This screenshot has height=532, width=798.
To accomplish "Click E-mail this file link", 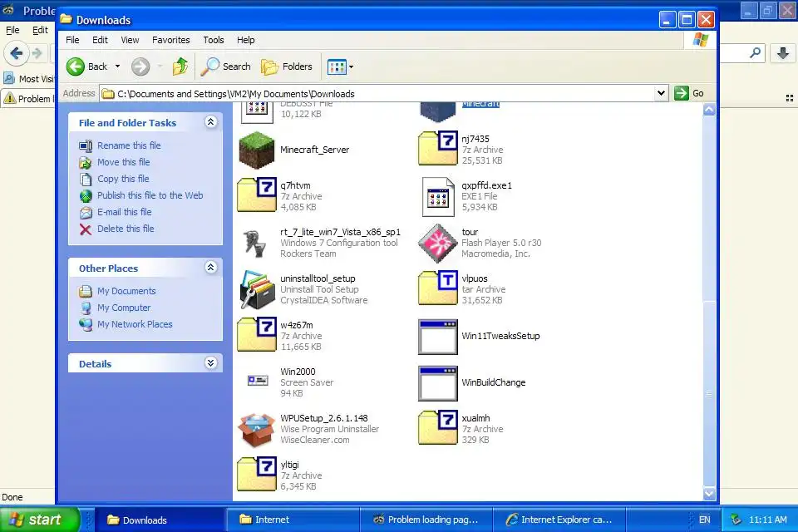I will 124,212.
